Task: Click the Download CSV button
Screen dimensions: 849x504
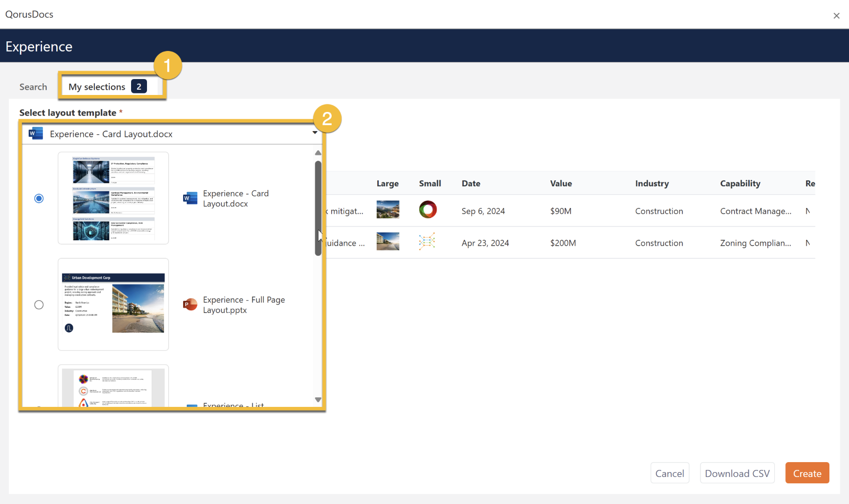Action: 737,473
